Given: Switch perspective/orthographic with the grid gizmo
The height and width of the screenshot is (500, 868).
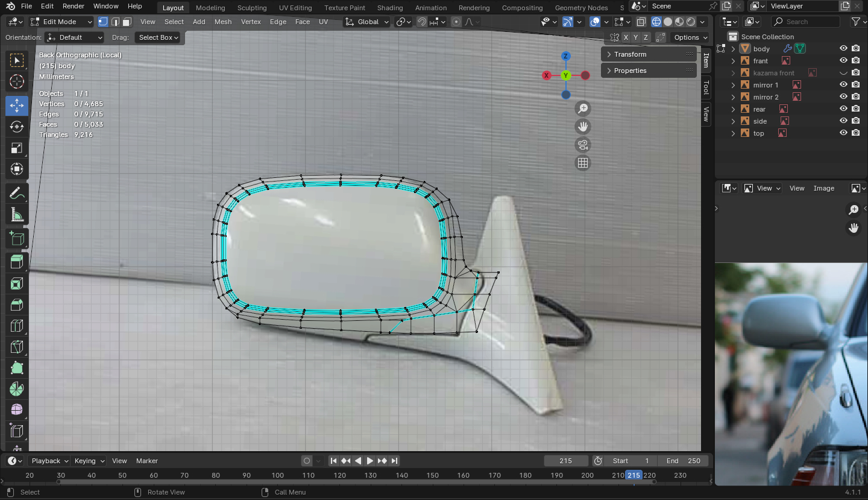Looking at the screenshot, I should click(x=583, y=163).
